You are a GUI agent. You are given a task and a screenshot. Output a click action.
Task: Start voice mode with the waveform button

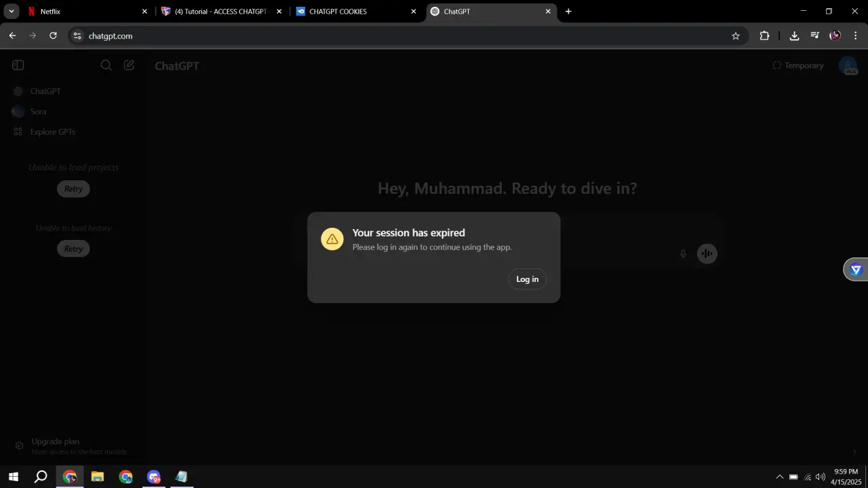point(707,253)
